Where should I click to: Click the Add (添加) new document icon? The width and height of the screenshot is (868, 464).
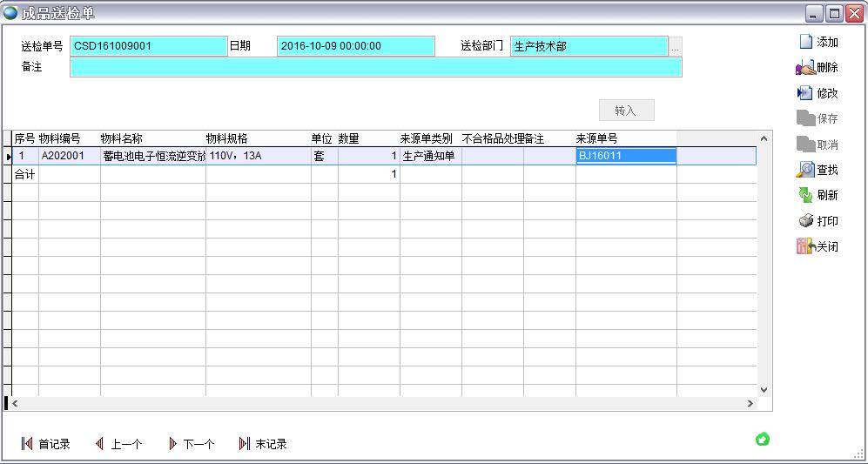[805, 42]
